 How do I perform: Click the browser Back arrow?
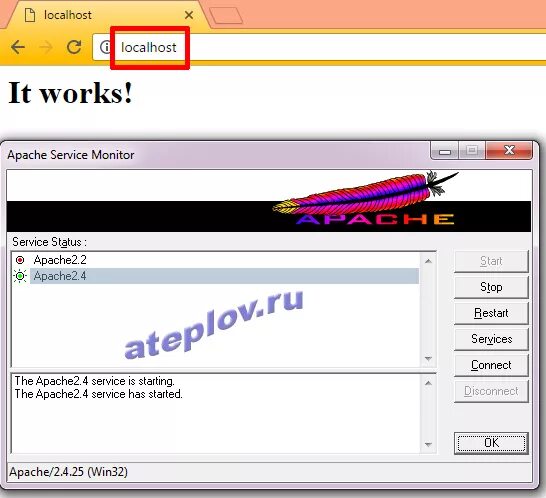[18, 47]
